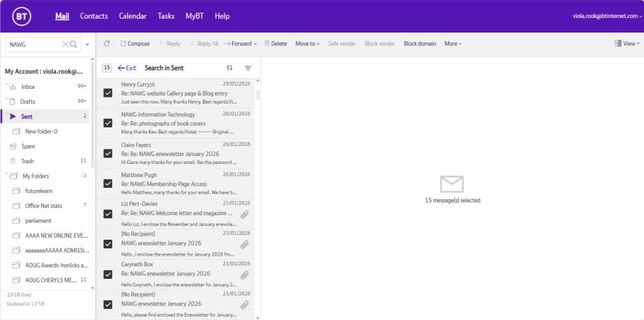Screen dimensions: 644x320
Task: Open the filter lines icon
Action: coord(248,68)
